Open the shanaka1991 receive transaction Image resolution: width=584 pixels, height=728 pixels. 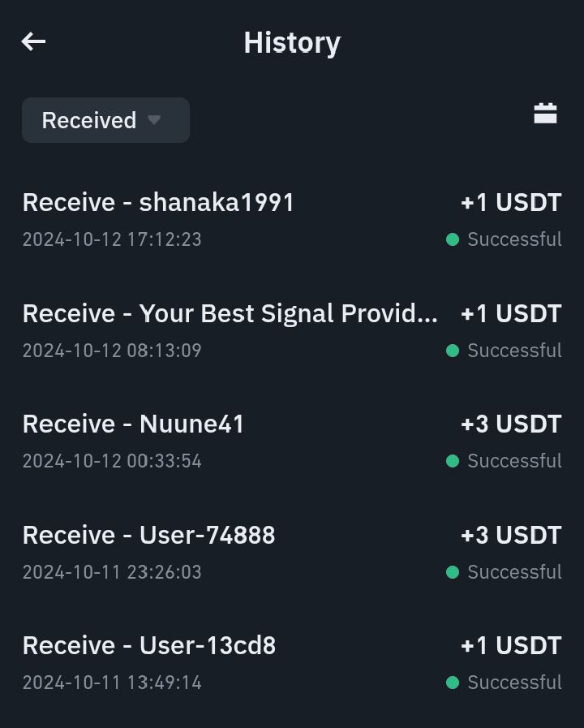[x=158, y=202]
